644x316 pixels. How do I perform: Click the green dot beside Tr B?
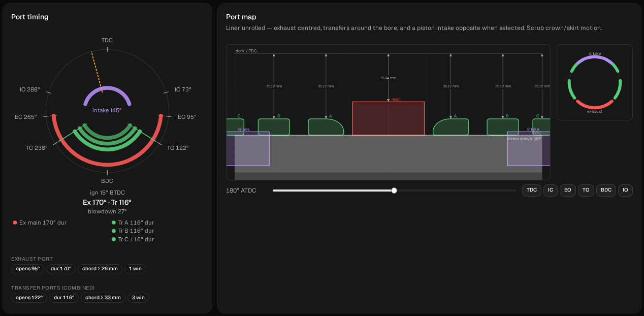114,231
